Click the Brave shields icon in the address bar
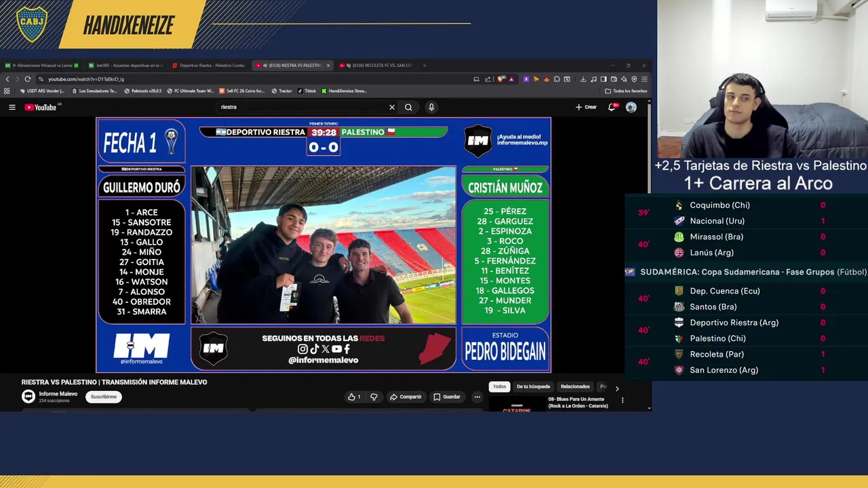868x488 pixels. pos(502,79)
